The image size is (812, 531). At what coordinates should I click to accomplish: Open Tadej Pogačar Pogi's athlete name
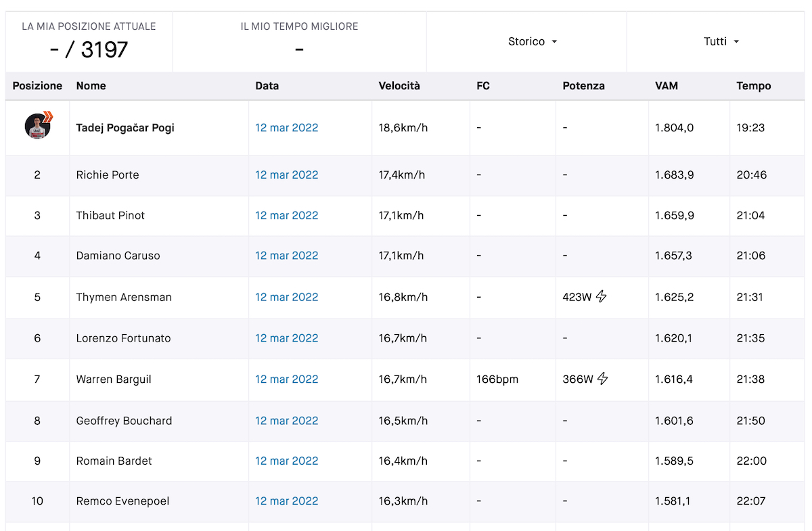pos(125,128)
